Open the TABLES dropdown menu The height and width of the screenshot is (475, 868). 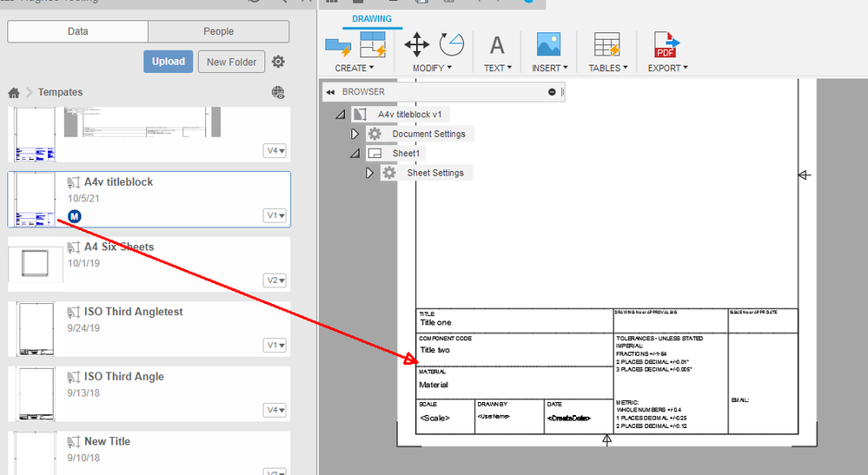608,68
